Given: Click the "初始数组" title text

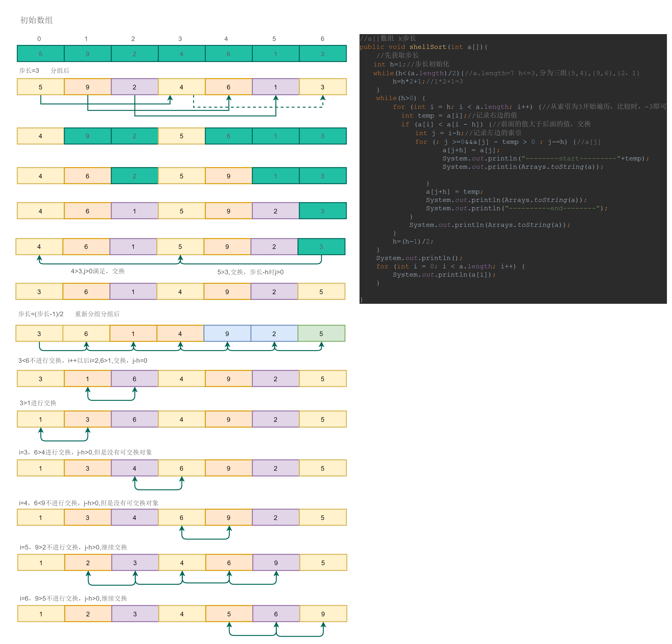Looking at the screenshot, I should [x=36, y=20].
